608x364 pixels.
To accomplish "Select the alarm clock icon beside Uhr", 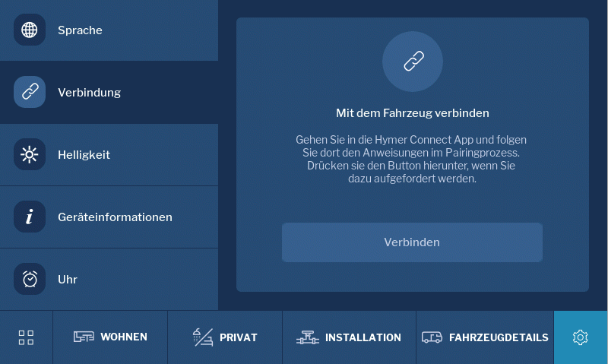I will pos(30,279).
